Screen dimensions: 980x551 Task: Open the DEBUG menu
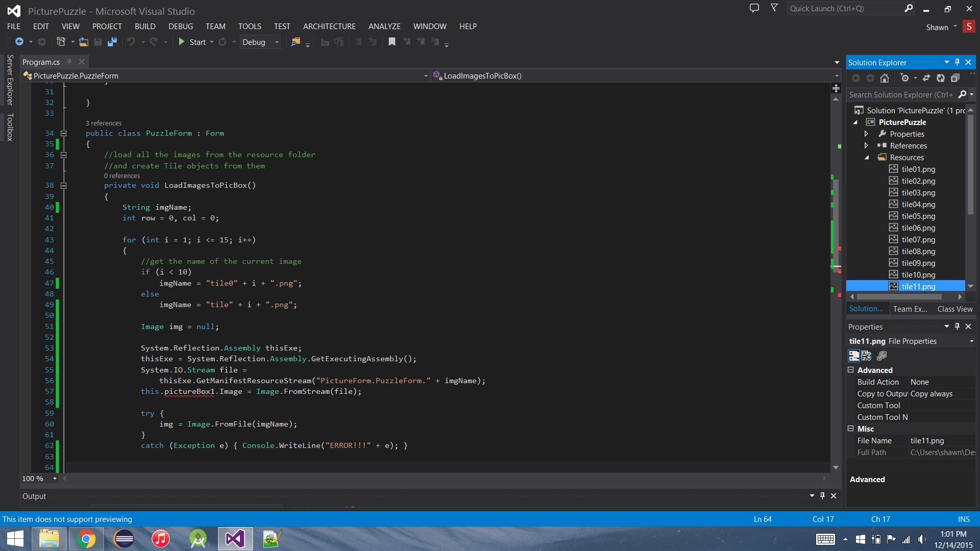180,26
